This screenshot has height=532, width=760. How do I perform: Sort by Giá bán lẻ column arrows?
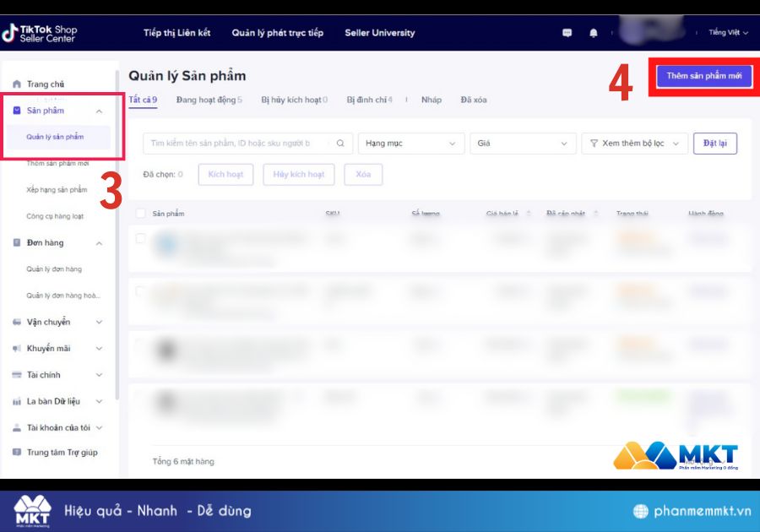[529, 213]
